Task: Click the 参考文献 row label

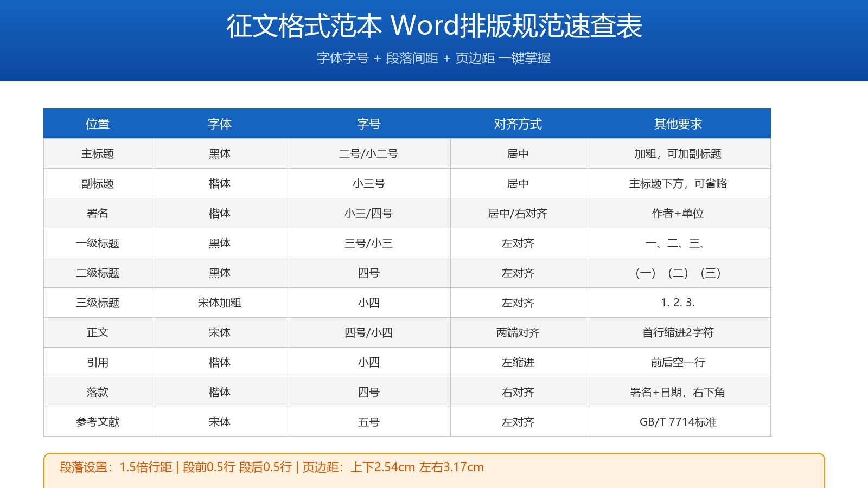Action: (98, 422)
